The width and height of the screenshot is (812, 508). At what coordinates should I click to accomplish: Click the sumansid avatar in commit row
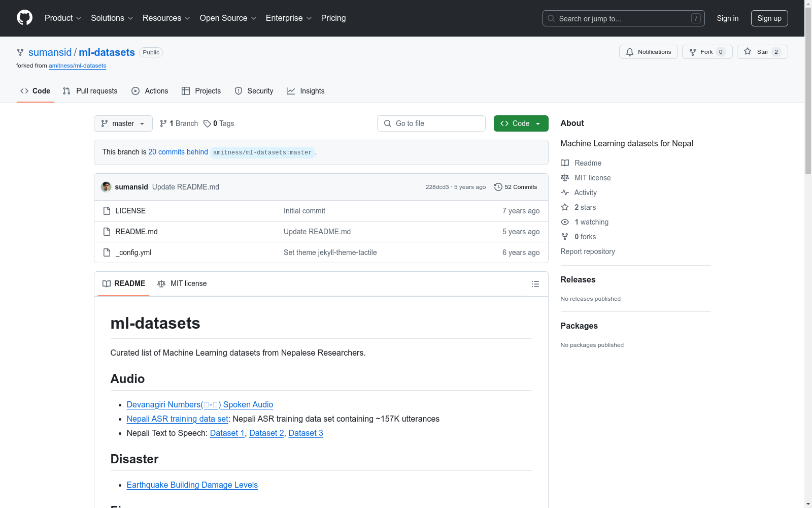106,187
